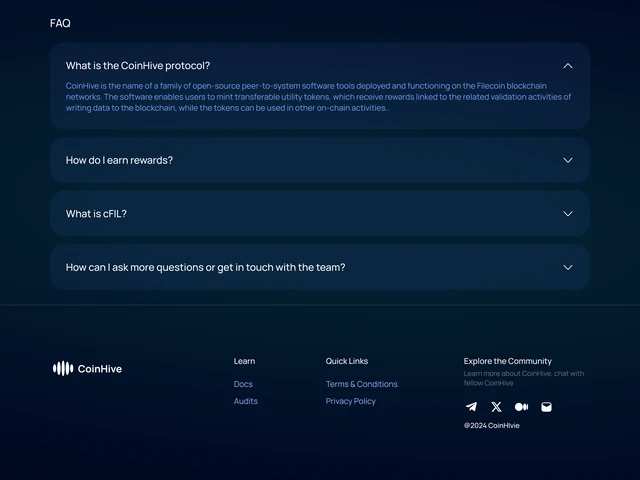
Task: Click 'Explore the Community' heading
Action: pyautogui.click(x=507, y=361)
